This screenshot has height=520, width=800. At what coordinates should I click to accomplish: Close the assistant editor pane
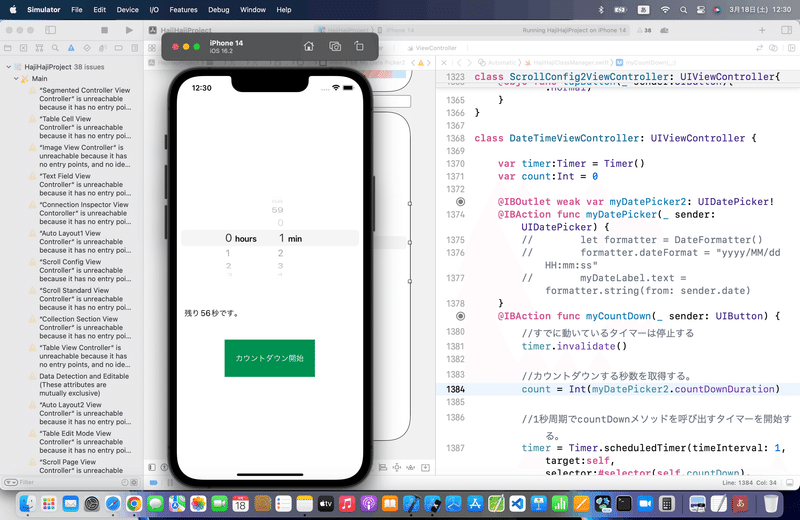point(444,63)
